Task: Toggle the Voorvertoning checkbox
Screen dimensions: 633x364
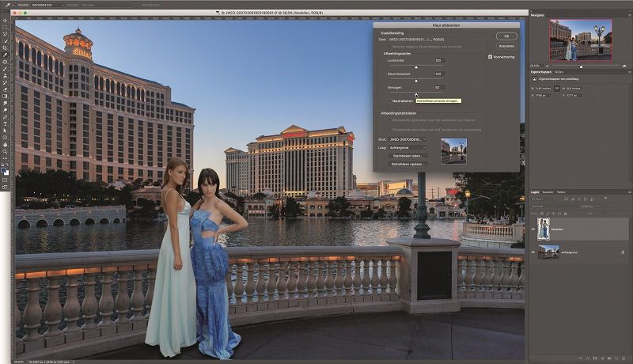Action: pyautogui.click(x=490, y=57)
